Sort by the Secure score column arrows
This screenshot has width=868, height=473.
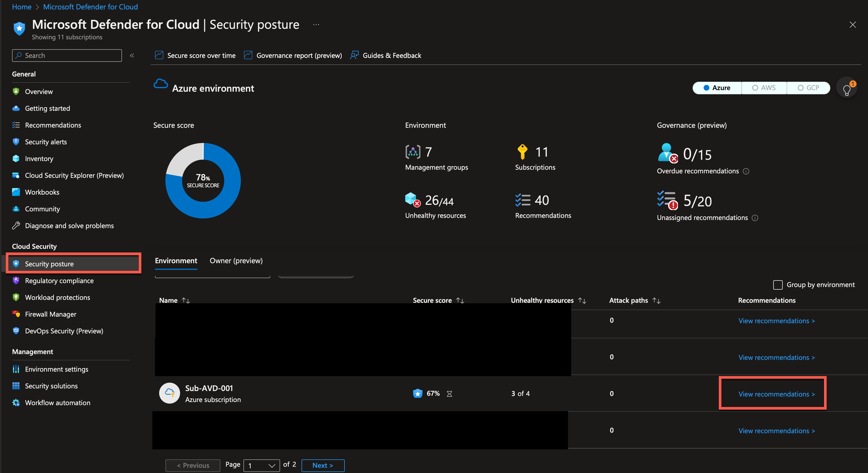(x=460, y=300)
